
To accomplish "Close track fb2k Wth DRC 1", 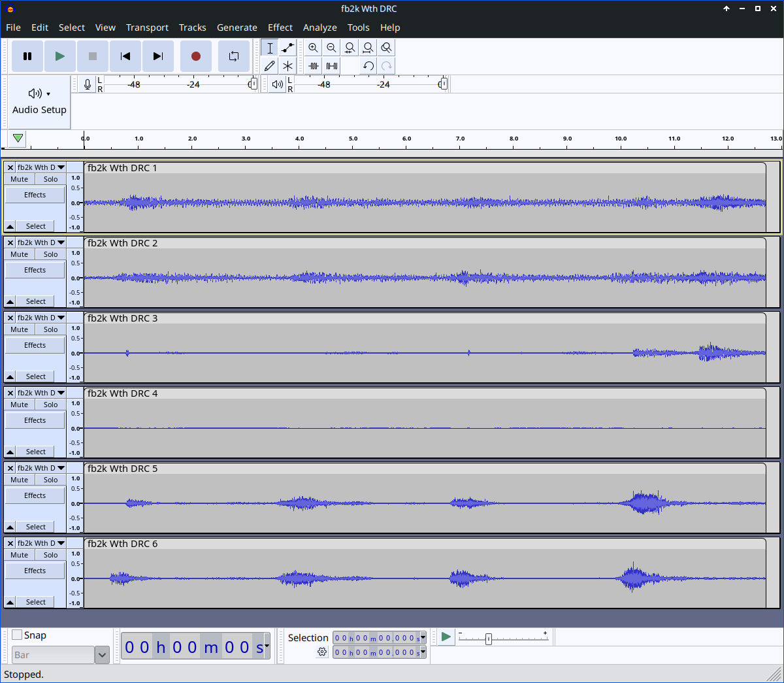I will pyautogui.click(x=10, y=167).
